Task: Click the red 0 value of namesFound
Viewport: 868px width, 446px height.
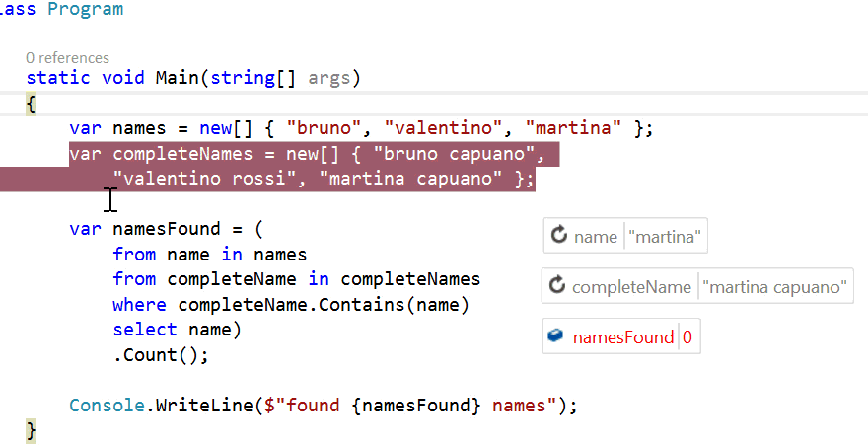Action: pyautogui.click(x=687, y=337)
